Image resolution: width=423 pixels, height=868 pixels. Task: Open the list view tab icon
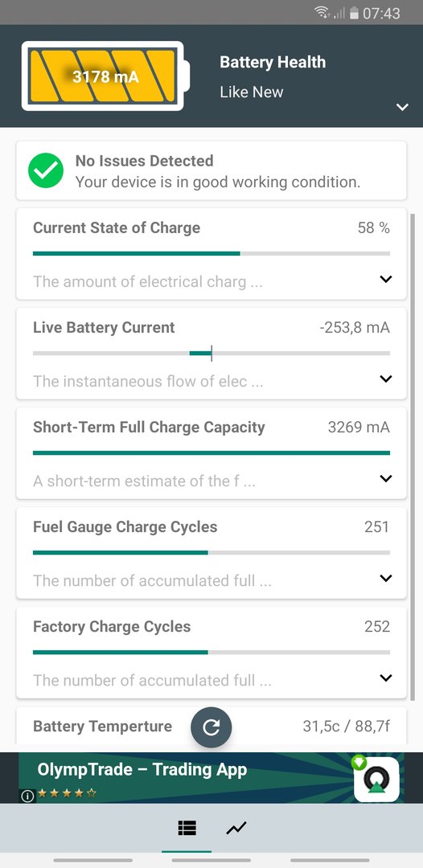coord(187,828)
